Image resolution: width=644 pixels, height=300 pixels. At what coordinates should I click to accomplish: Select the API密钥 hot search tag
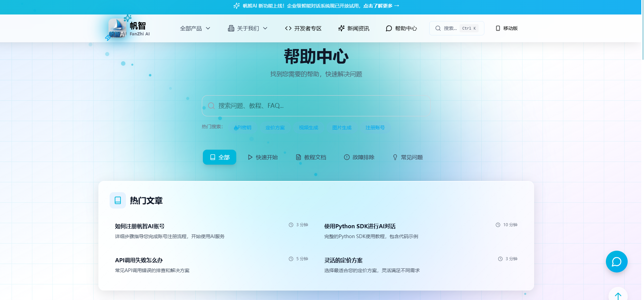tap(243, 128)
